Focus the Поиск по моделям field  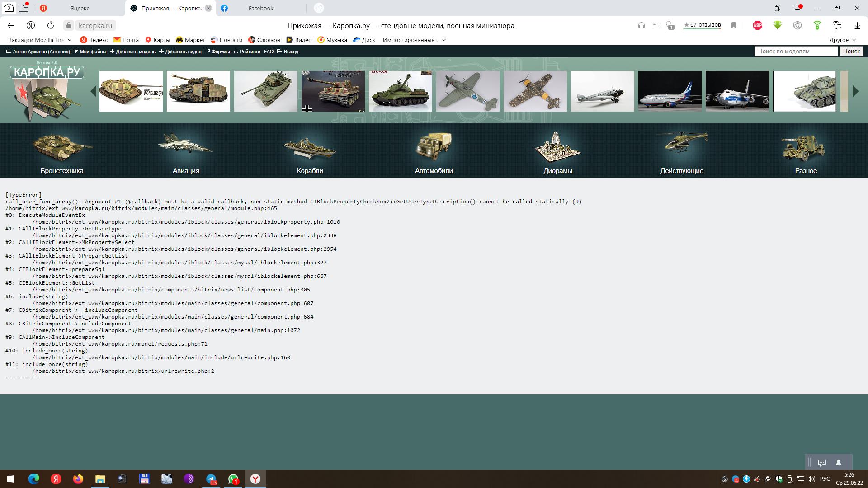796,52
